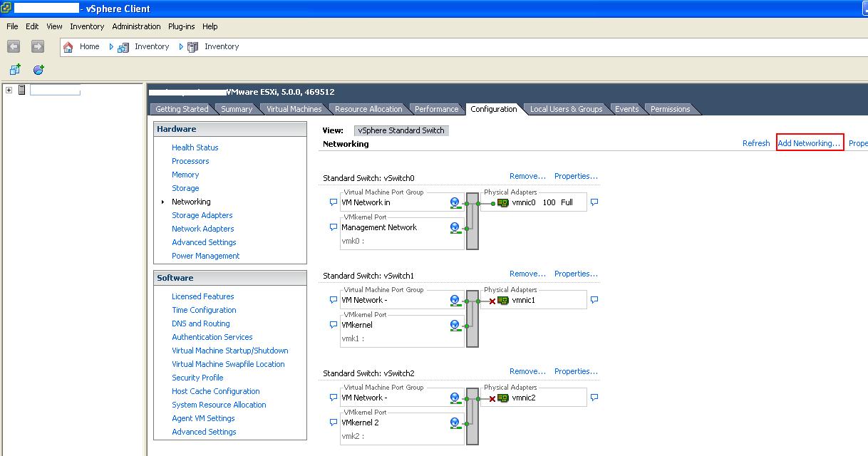Open Properties for vSwitch0

coord(576,176)
